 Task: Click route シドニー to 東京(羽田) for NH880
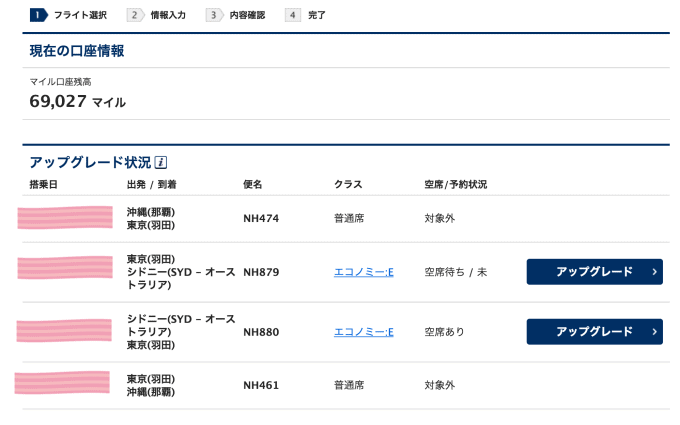(x=181, y=332)
